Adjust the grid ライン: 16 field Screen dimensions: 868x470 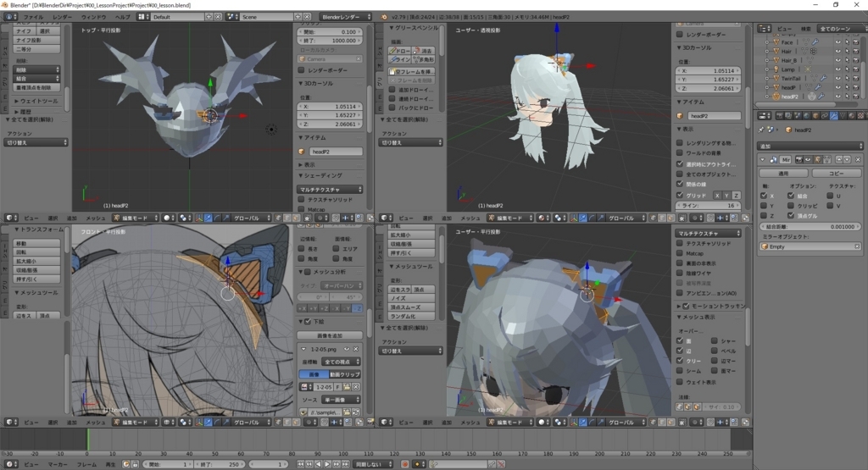click(x=709, y=205)
